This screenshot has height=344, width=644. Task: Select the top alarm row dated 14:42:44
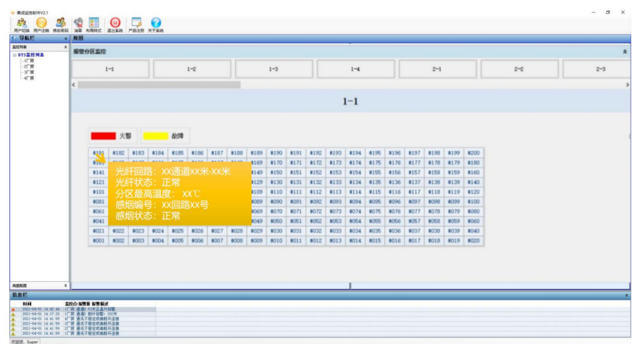82,309
